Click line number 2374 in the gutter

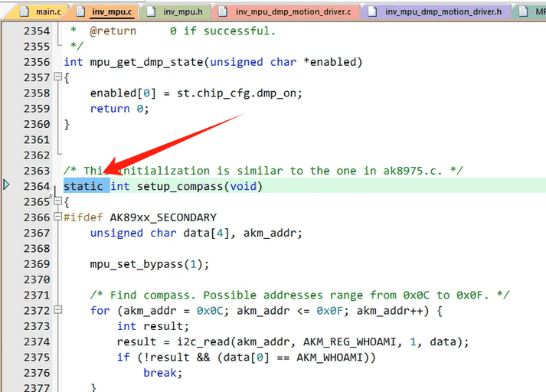37,342
